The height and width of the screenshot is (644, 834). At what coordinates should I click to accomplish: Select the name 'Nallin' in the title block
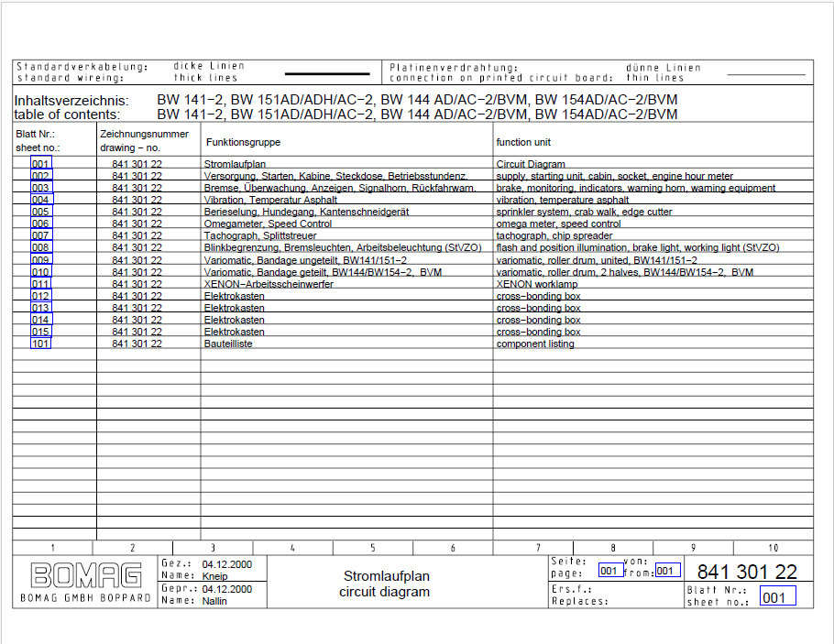[x=214, y=601]
